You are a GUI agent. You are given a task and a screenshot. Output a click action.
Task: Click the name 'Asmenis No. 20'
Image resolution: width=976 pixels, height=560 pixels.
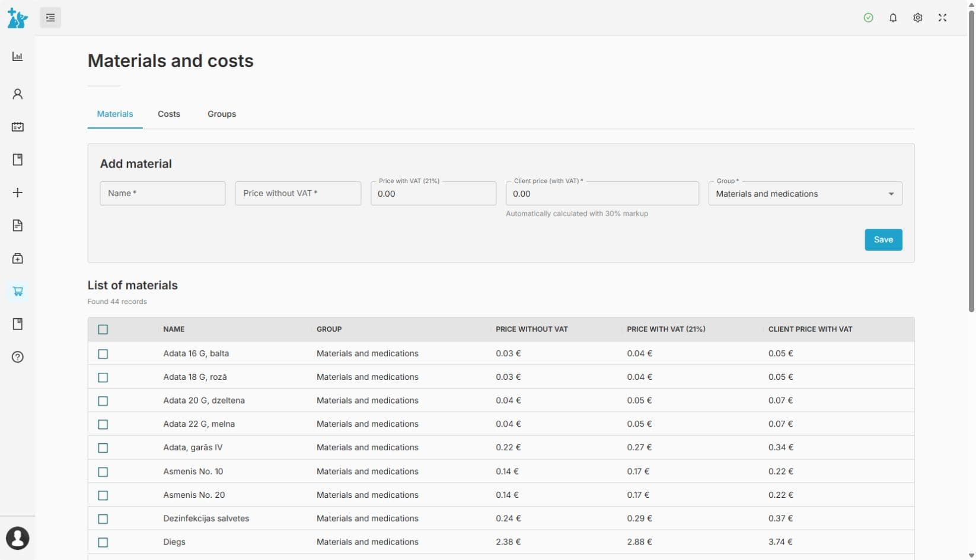(194, 495)
